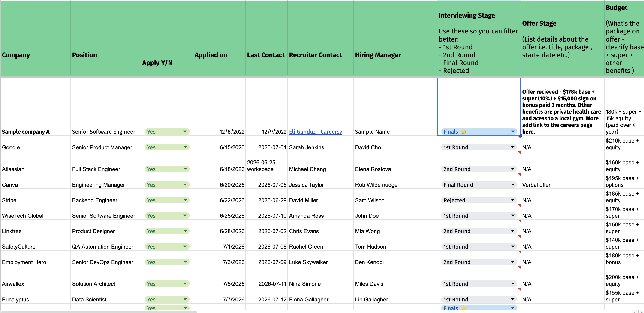Select the Company column header cell
This screenshot has width=644, height=313.
coord(36,39)
